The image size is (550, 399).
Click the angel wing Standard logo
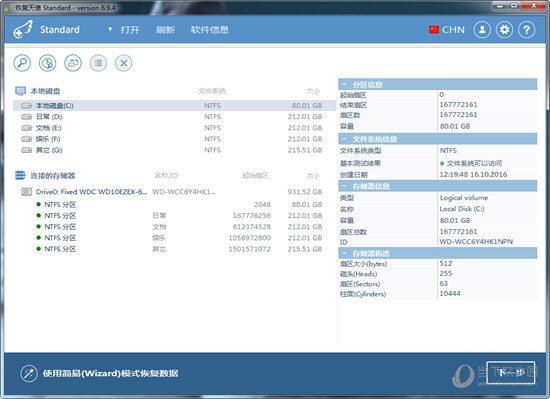pos(23,29)
